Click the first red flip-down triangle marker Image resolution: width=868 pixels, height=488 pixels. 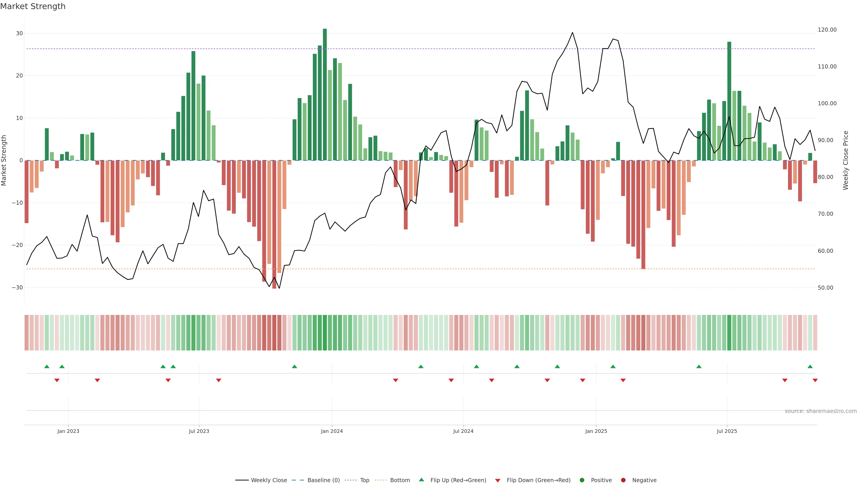[57, 380]
